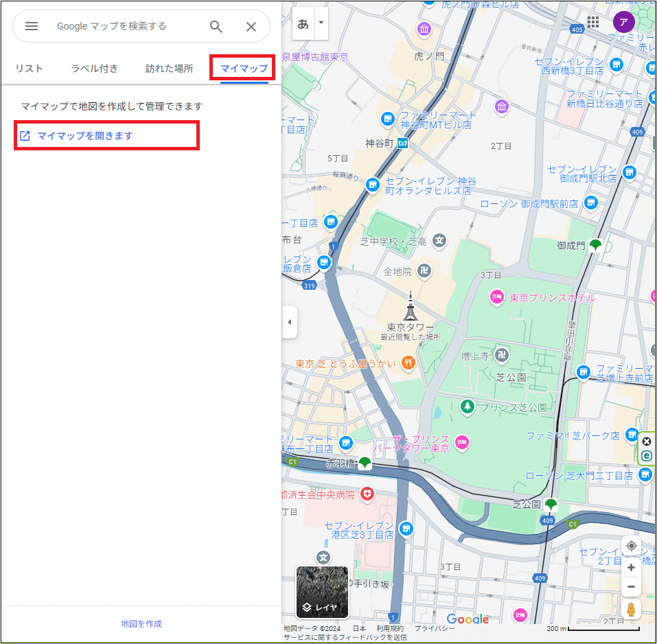Click the museum pin near 虎ノ門
This screenshot has height=644, width=657.
424,30
